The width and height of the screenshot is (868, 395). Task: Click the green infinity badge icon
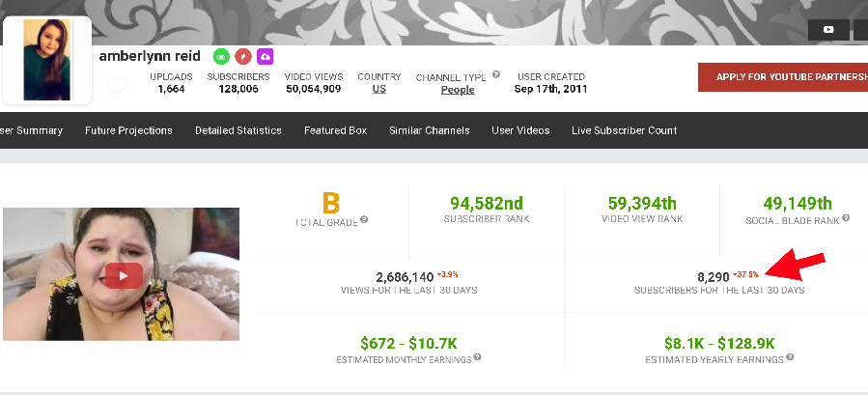[x=221, y=57]
